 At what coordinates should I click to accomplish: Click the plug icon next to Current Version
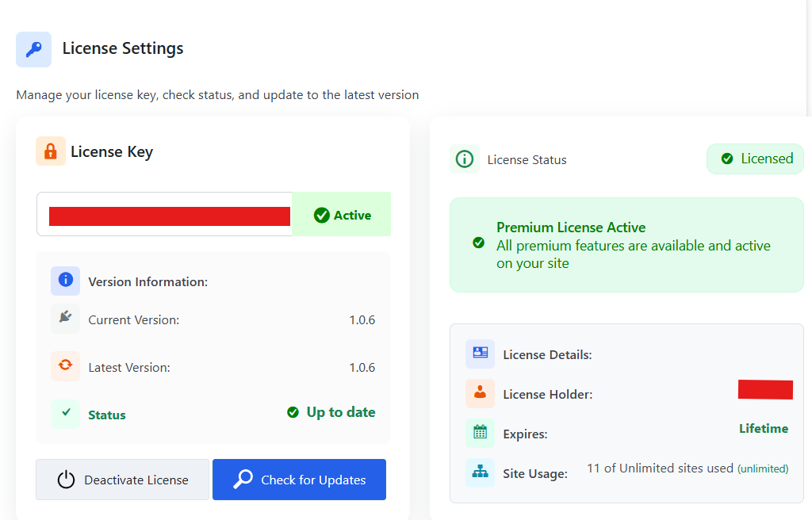coord(65,319)
